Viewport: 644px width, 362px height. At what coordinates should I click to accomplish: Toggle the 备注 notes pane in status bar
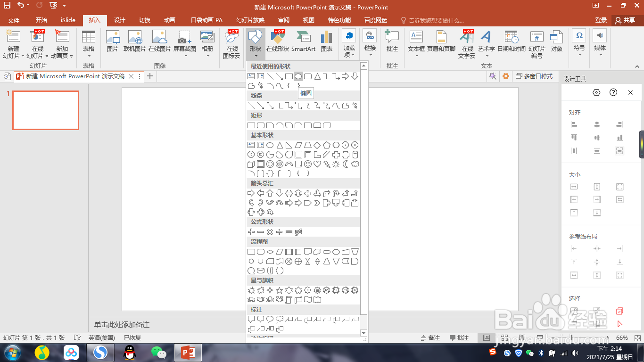point(430,338)
